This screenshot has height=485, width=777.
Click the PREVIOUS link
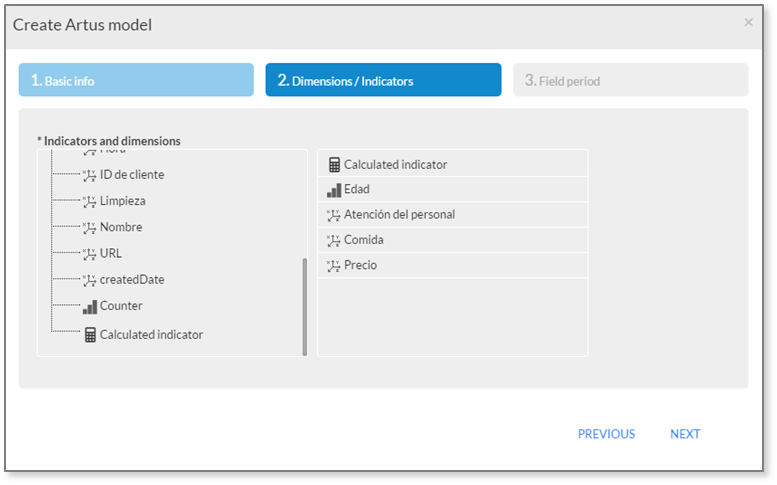(x=606, y=434)
